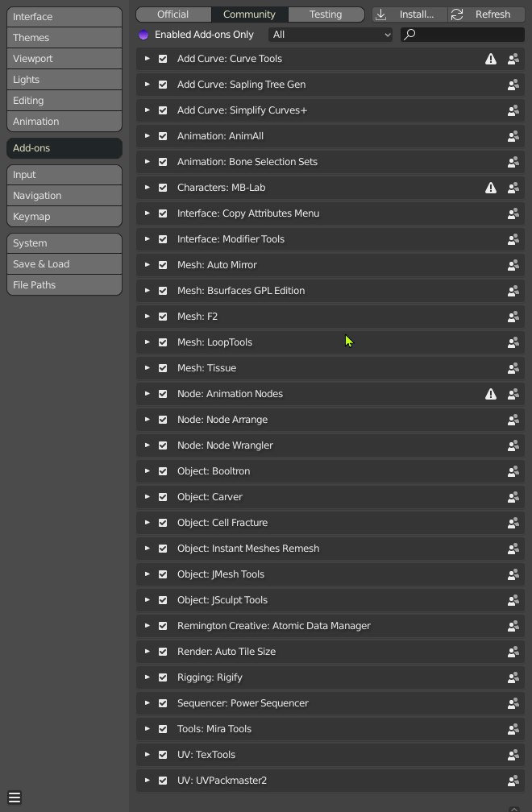This screenshot has width=532, height=812.
Task: Click community icon on Curve Tools row
Action: [x=513, y=59]
